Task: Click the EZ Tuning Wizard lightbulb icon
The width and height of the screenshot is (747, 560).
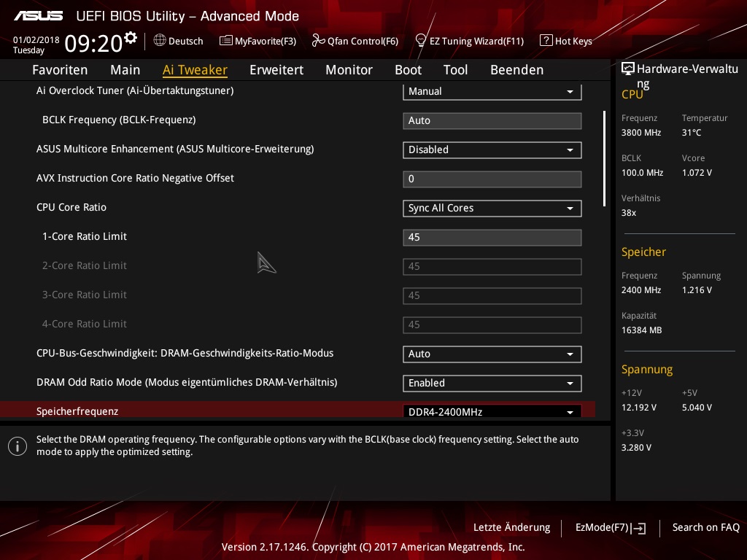Action: click(x=421, y=40)
